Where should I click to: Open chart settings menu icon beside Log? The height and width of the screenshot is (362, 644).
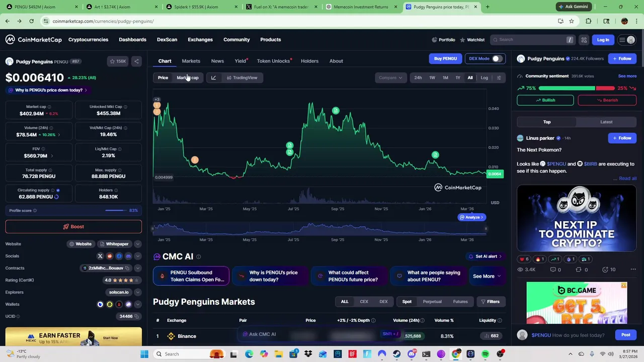tap(499, 77)
